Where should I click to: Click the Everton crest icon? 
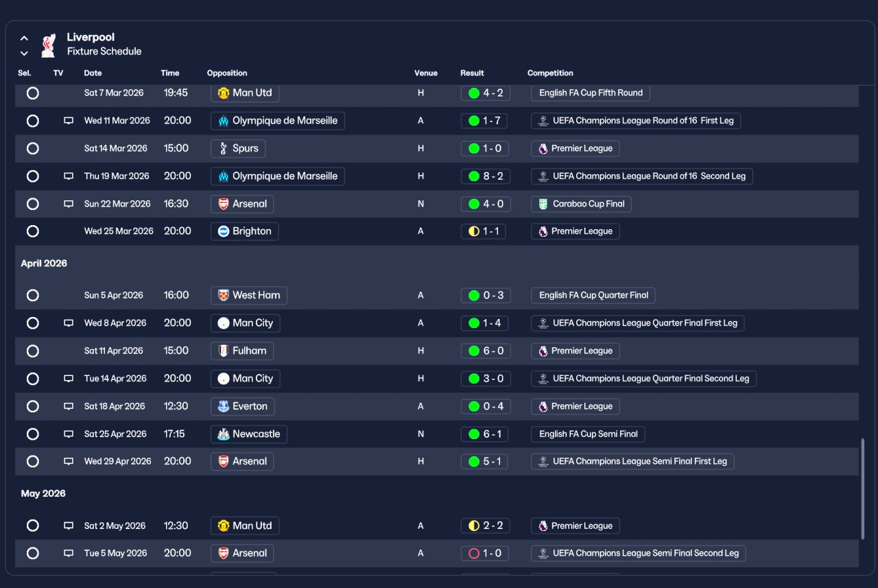point(223,406)
